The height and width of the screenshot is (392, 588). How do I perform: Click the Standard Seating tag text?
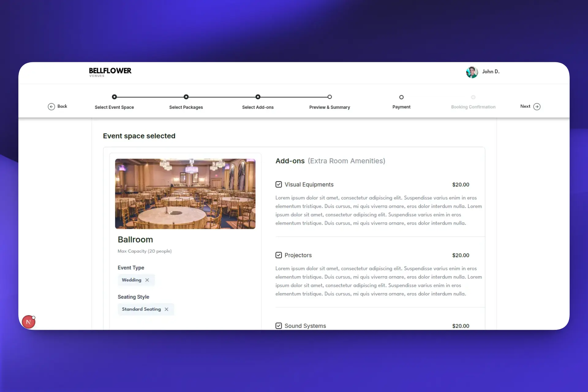141,309
